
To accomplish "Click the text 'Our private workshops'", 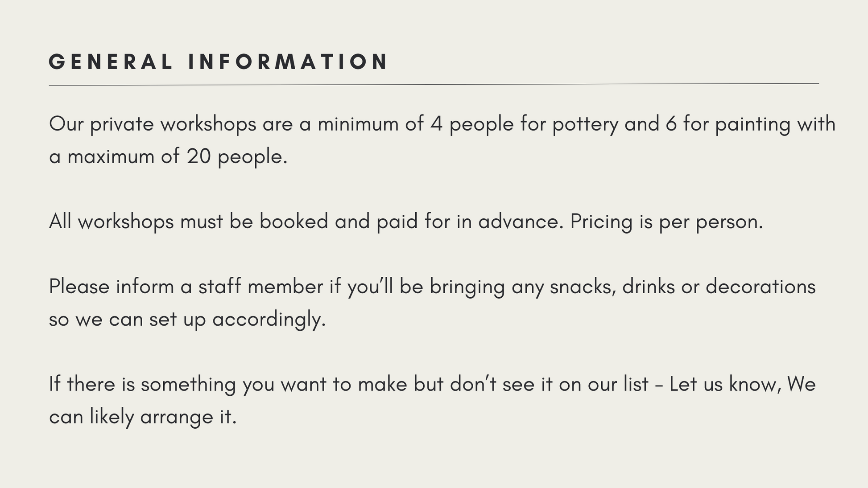I will [x=153, y=124].
